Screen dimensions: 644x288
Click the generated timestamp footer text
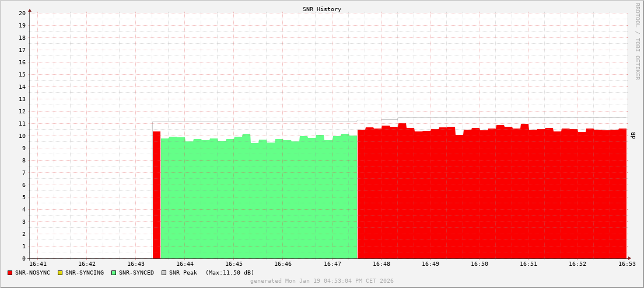(x=322, y=281)
